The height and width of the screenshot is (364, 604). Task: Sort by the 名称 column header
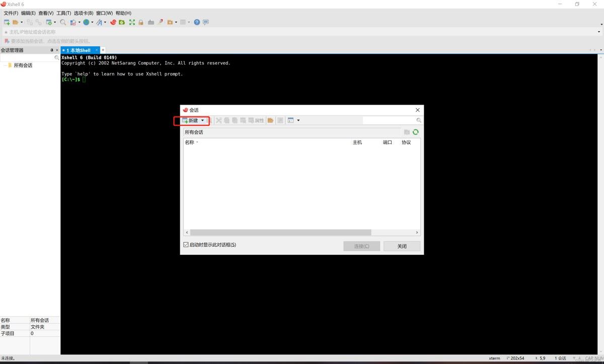(x=189, y=142)
